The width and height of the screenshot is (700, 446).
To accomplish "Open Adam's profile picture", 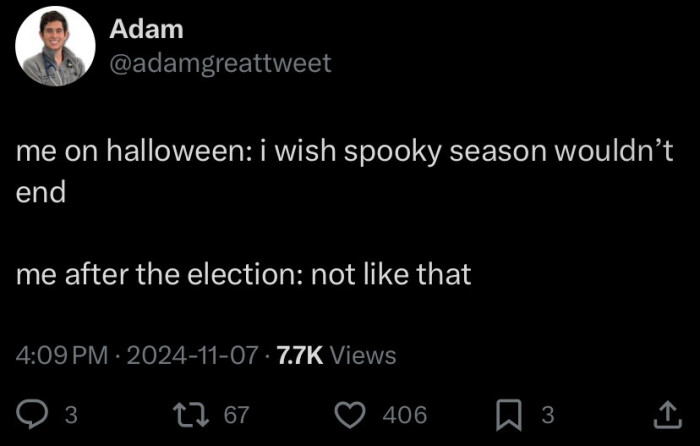I will [56, 47].
